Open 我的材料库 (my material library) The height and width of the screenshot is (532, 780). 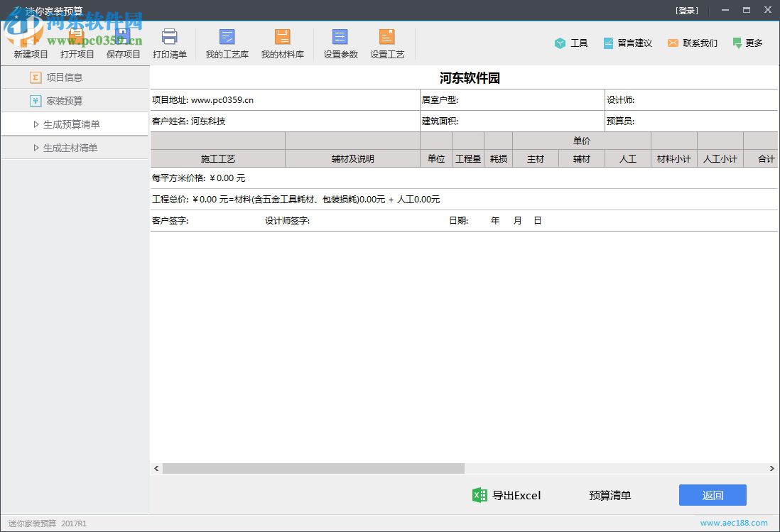(x=283, y=43)
